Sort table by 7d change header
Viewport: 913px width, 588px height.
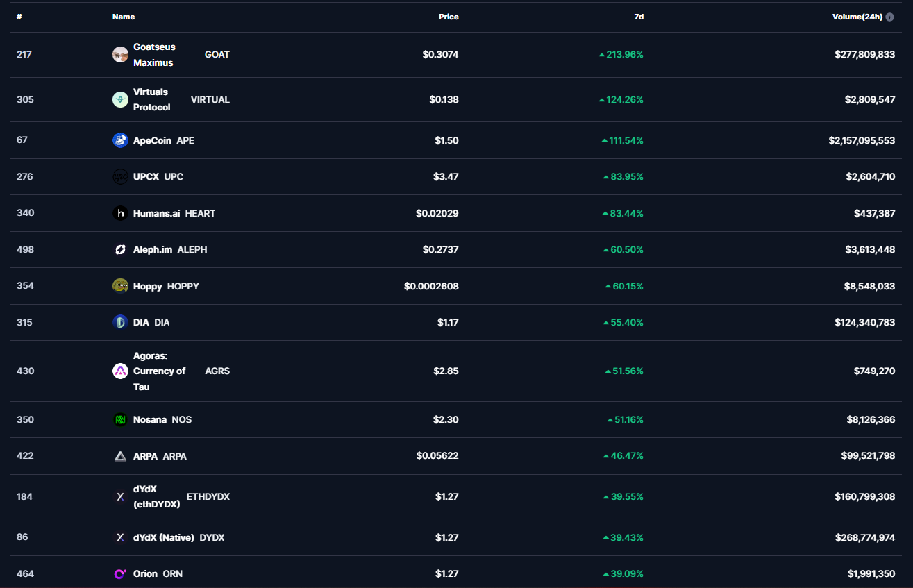tap(639, 17)
